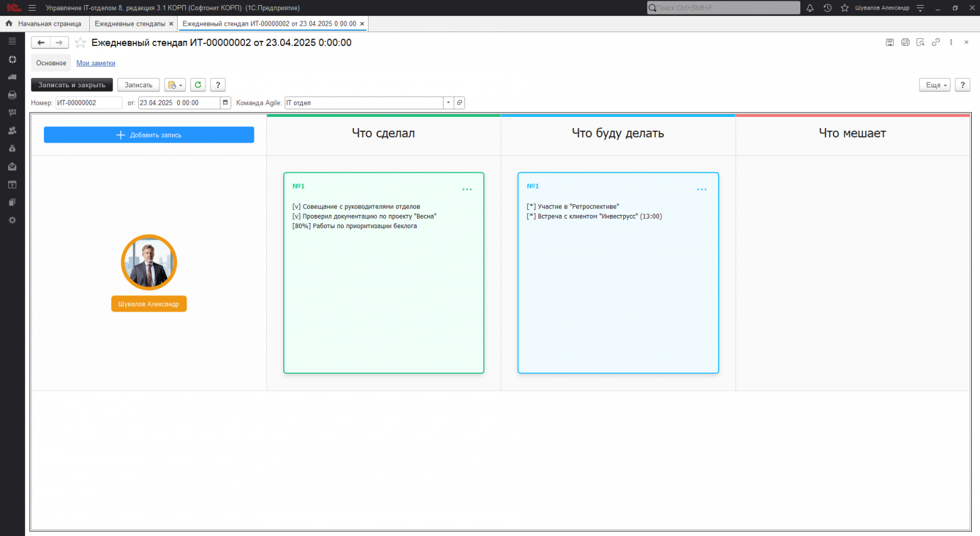Open the sections menu icon in sidebar
Screen dimensions: 980x536
12,41
